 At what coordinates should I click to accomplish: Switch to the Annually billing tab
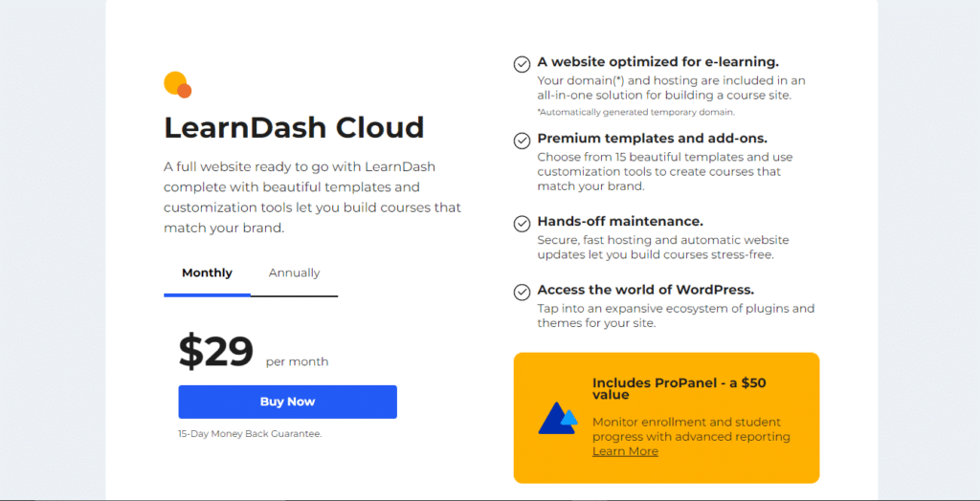(x=295, y=273)
